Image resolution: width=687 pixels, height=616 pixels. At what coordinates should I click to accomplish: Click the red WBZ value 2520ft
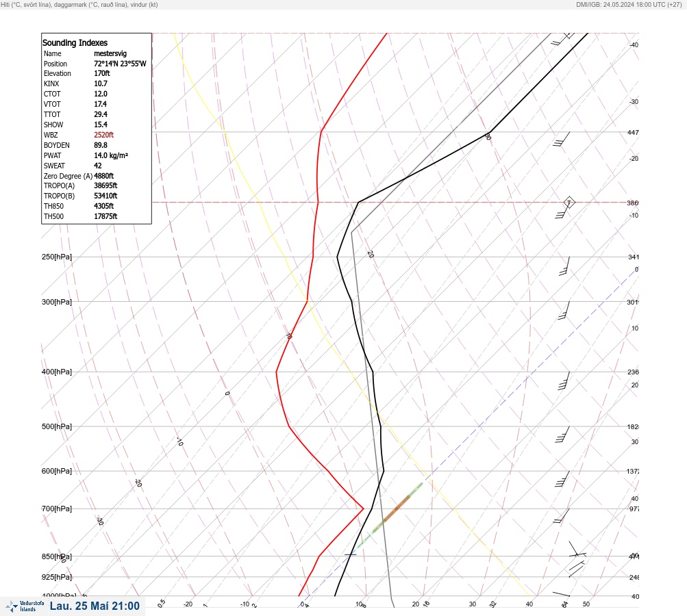click(104, 135)
